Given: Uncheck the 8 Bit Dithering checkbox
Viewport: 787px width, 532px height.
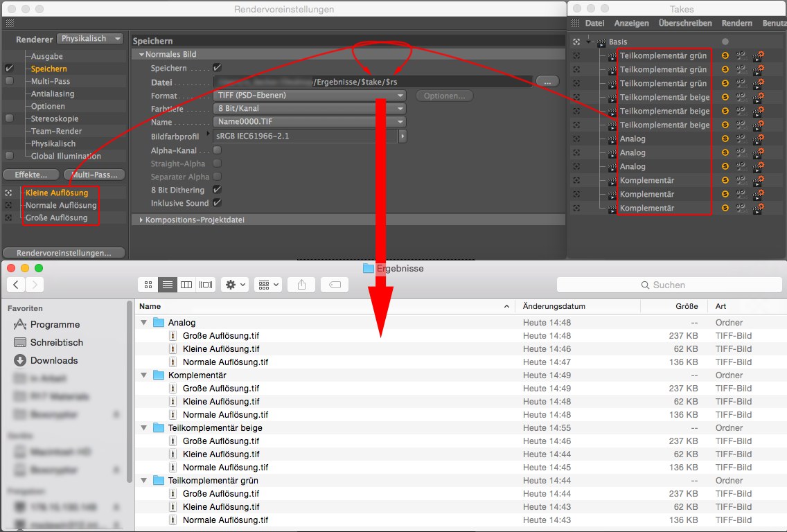Looking at the screenshot, I should [218, 190].
